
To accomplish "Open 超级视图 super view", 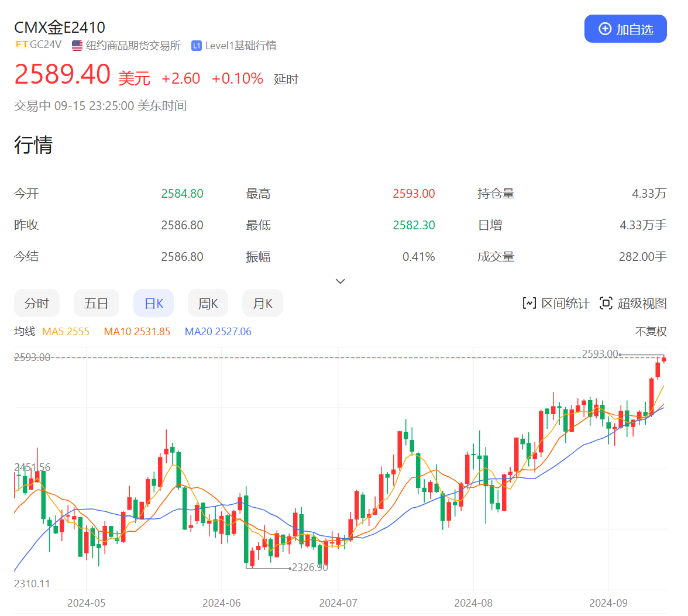I will point(633,303).
